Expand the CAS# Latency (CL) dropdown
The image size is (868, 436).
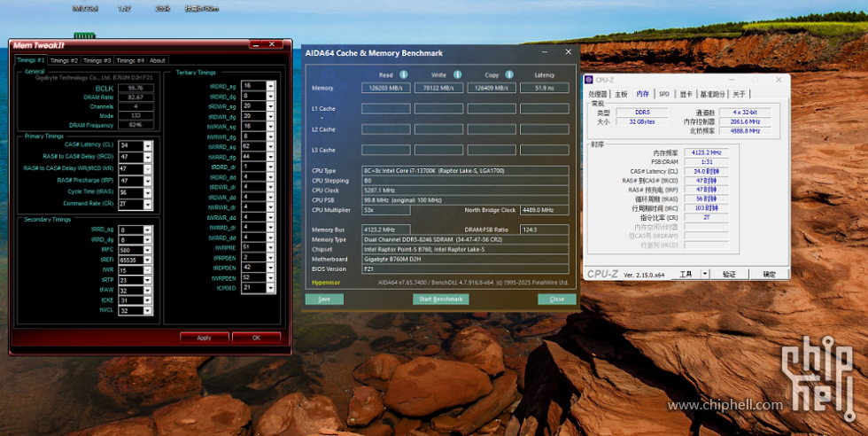147,145
